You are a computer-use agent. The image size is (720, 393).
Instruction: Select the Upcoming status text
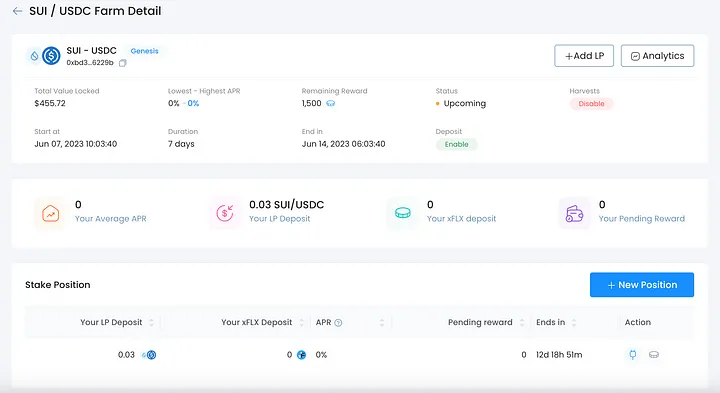pos(465,103)
